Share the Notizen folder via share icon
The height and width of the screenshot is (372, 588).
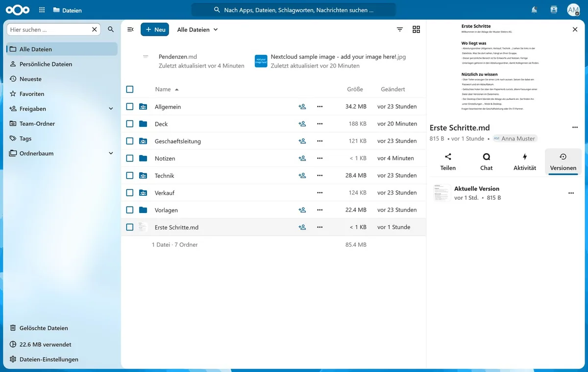(302, 158)
